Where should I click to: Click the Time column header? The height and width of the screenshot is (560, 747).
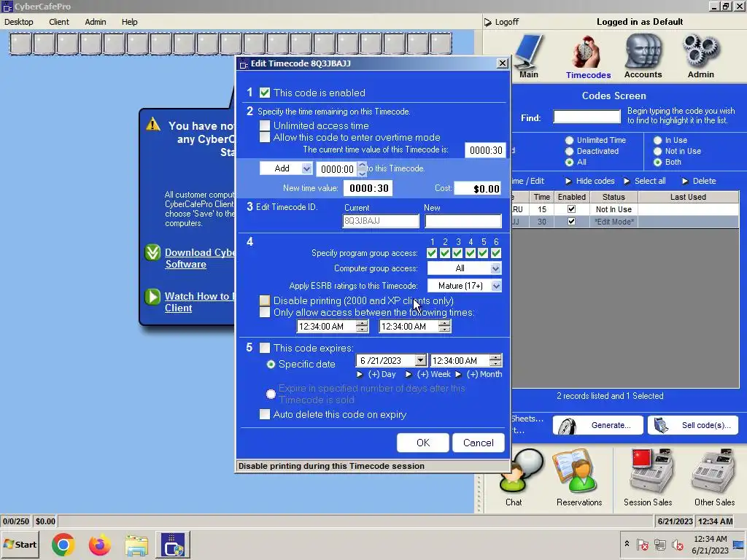click(542, 197)
